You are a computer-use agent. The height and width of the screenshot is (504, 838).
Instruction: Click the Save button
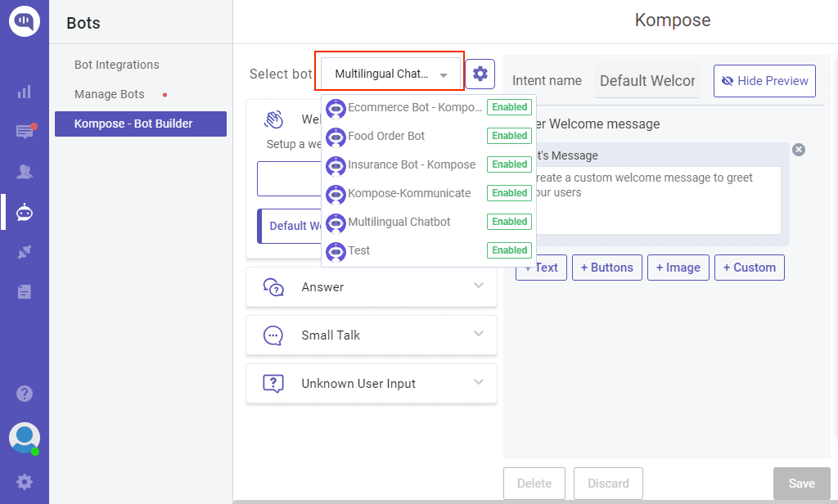coord(802,484)
